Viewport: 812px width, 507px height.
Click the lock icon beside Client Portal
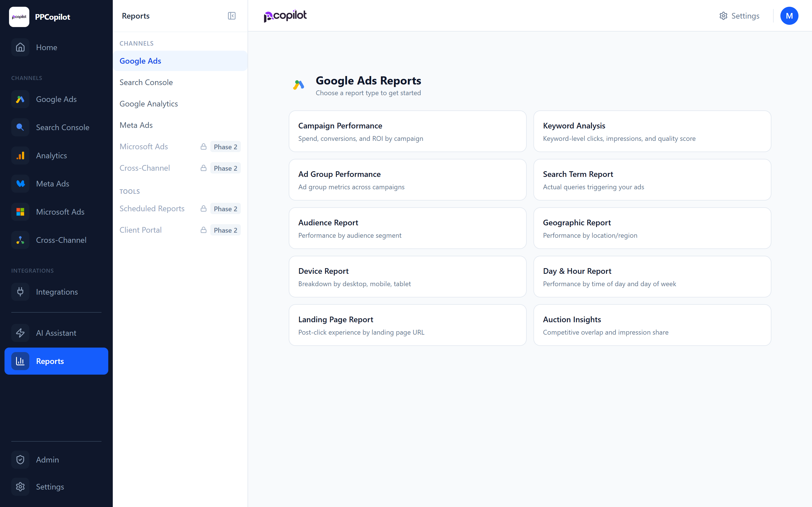(204, 230)
